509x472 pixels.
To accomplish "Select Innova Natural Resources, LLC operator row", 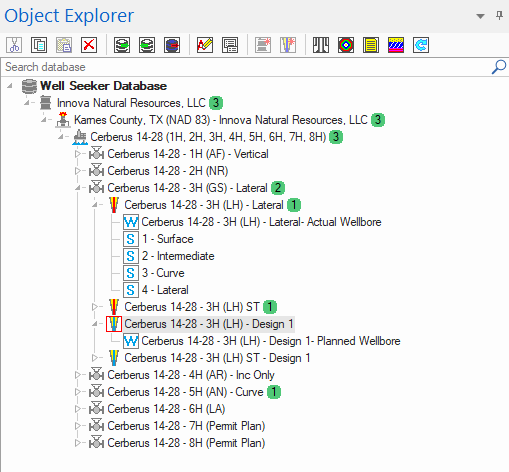I will [131, 103].
